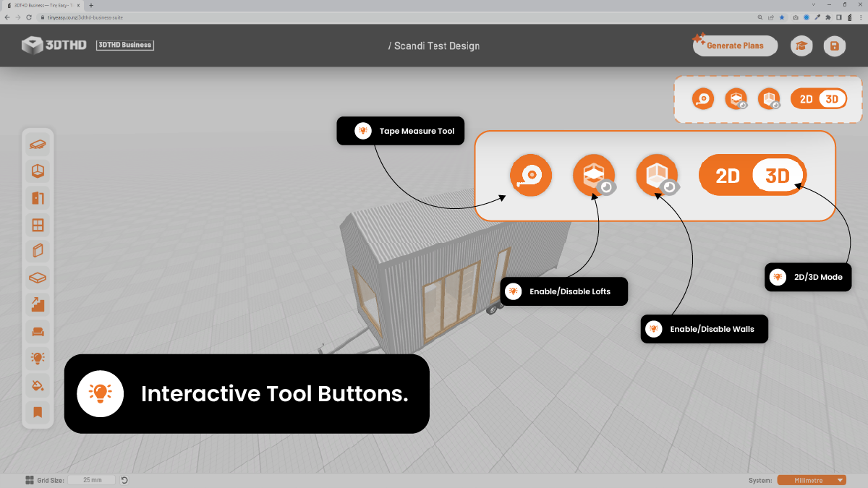Click the Generate Plans button
The width and height of the screenshot is (868, 488).
click(735, 46)
